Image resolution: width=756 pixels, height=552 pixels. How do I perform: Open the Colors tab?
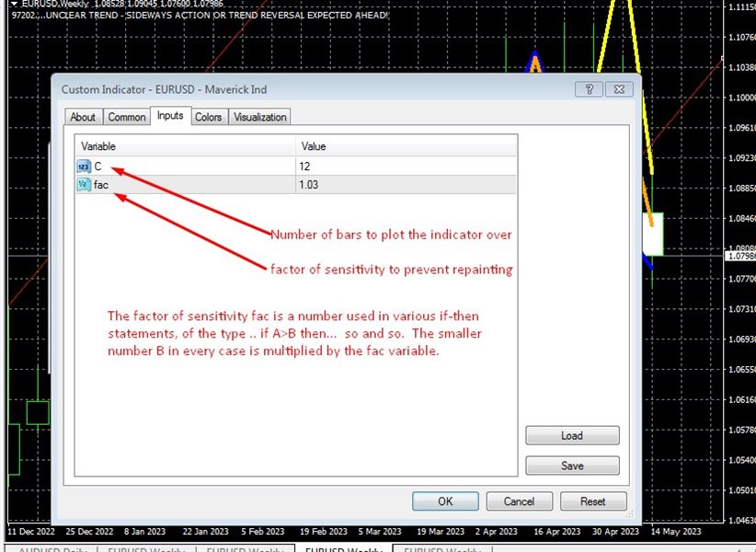click(x=208, y=117)
